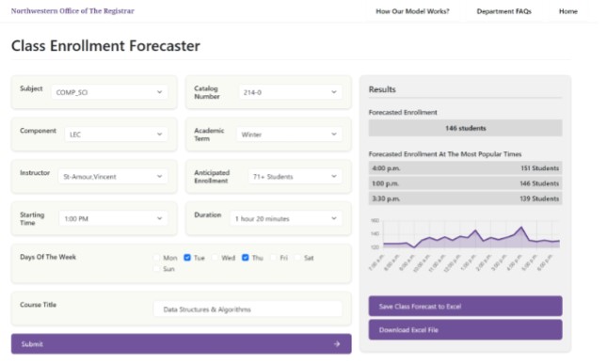Go to Home nav link

coord(567,11)
